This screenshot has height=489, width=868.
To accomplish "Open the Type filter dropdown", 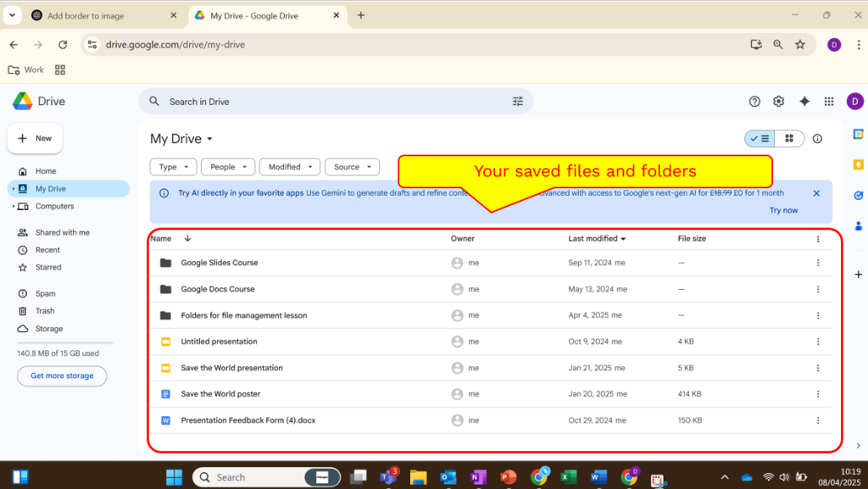I will pos(173,166).
